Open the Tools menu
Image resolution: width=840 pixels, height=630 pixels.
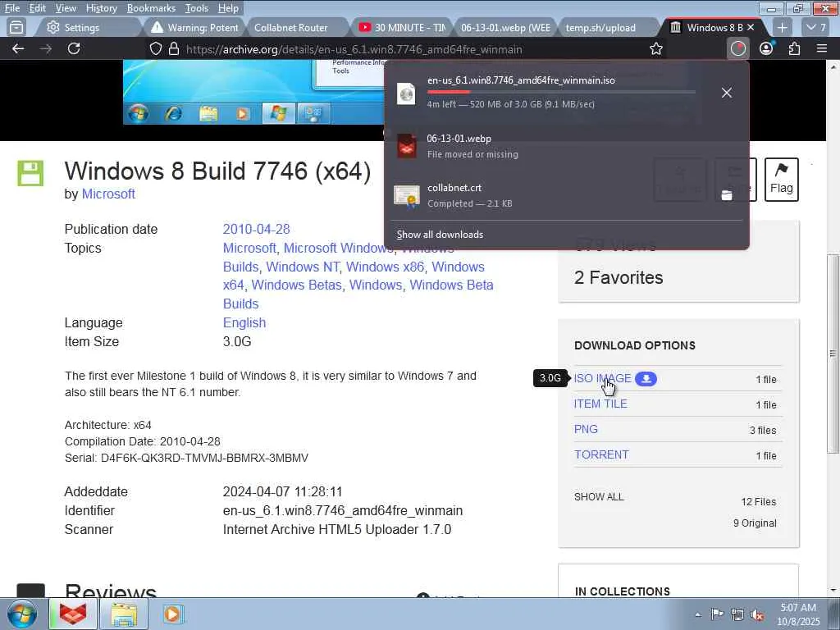[x=197, y=8]
